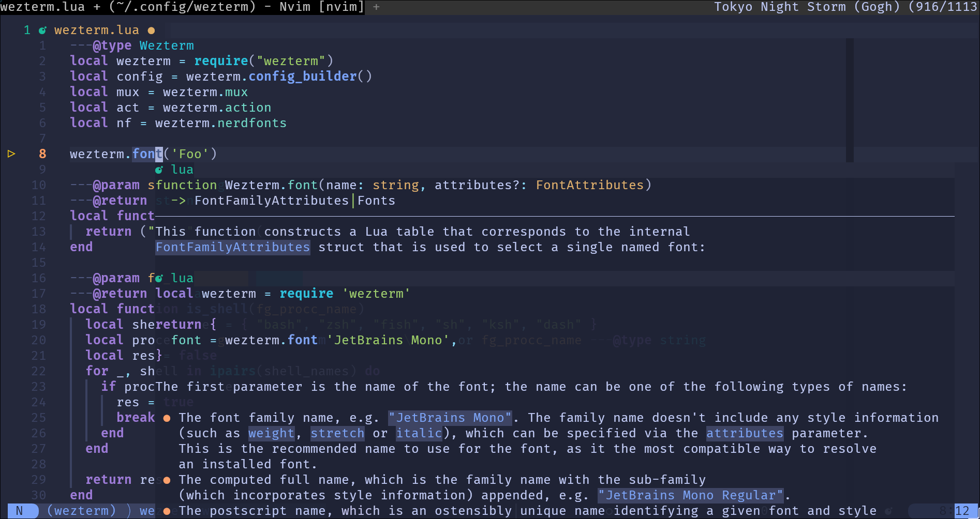The width and height of the screenshot is (980, 519).
Task: Follow the highlighted FontFamilyAttributes reference
Action: tap(232, 247)
